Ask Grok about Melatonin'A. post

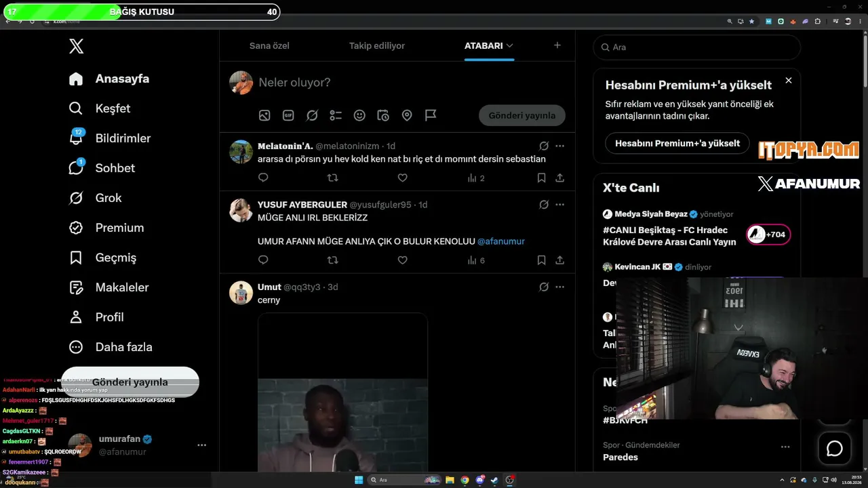tap(544, 146)
